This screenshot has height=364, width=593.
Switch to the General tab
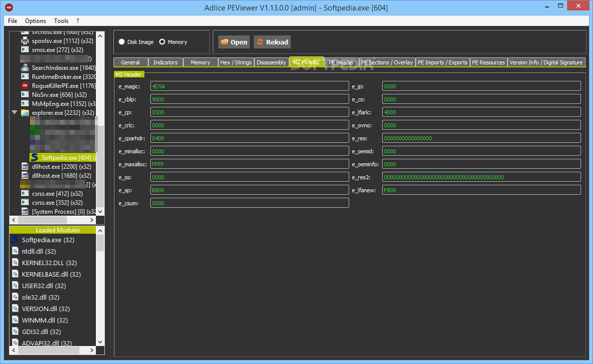click(x=130, y=62)
